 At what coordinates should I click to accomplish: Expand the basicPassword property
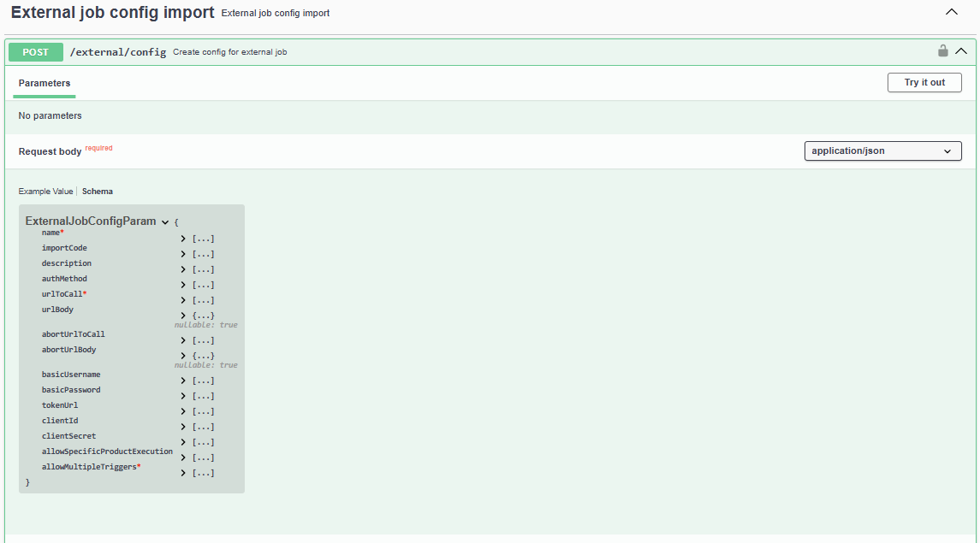[x=183, y=396]
